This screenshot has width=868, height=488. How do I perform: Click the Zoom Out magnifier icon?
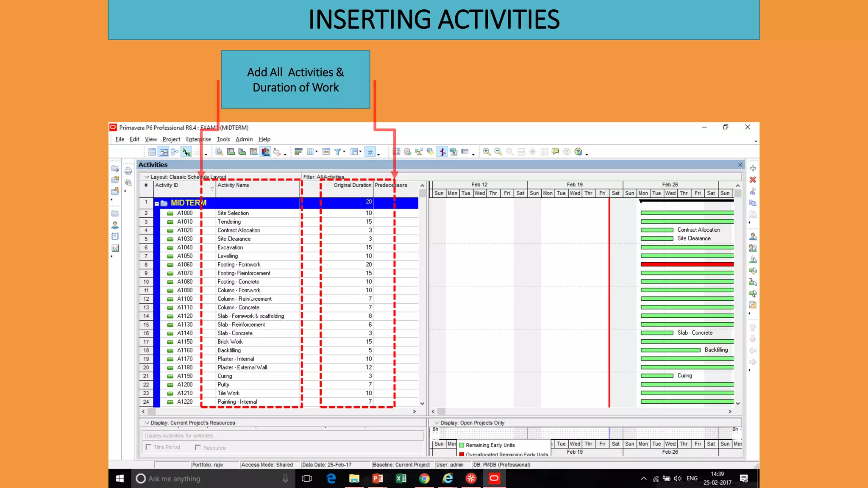[498, 152]
